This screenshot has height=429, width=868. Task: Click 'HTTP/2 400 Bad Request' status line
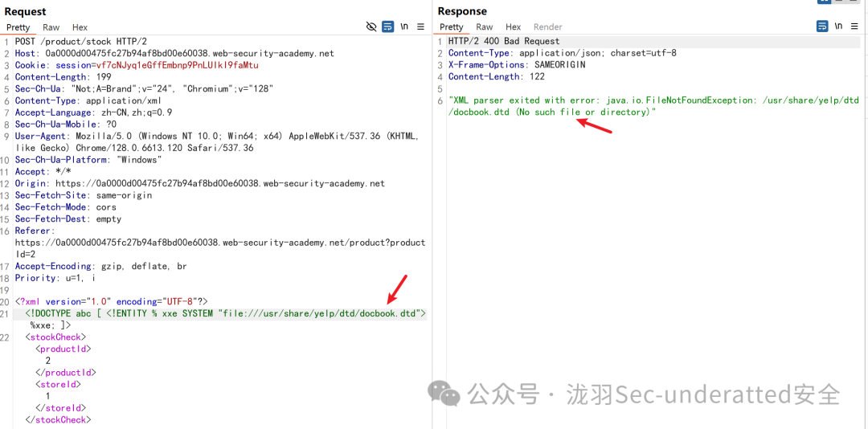tap(504, 42)
